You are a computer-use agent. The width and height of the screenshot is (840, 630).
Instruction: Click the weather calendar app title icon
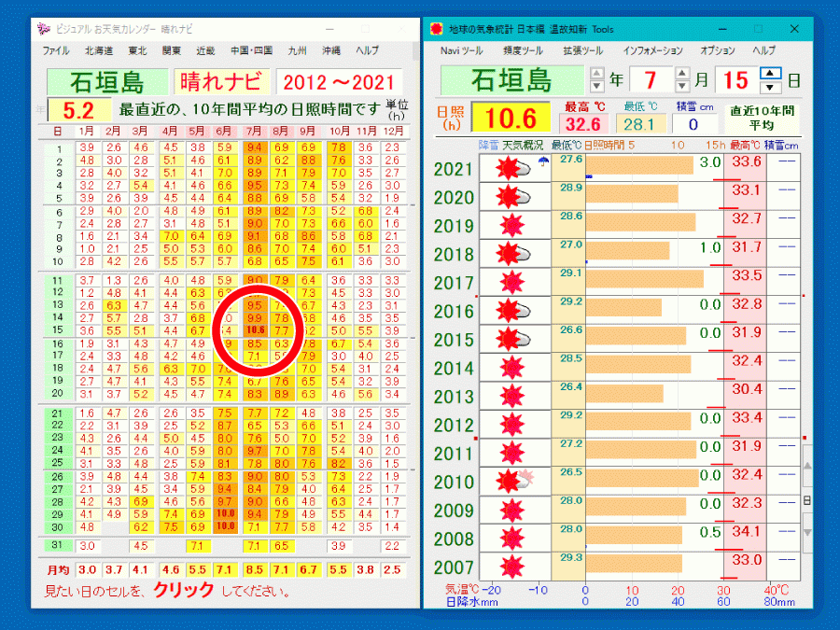(44, 29)
